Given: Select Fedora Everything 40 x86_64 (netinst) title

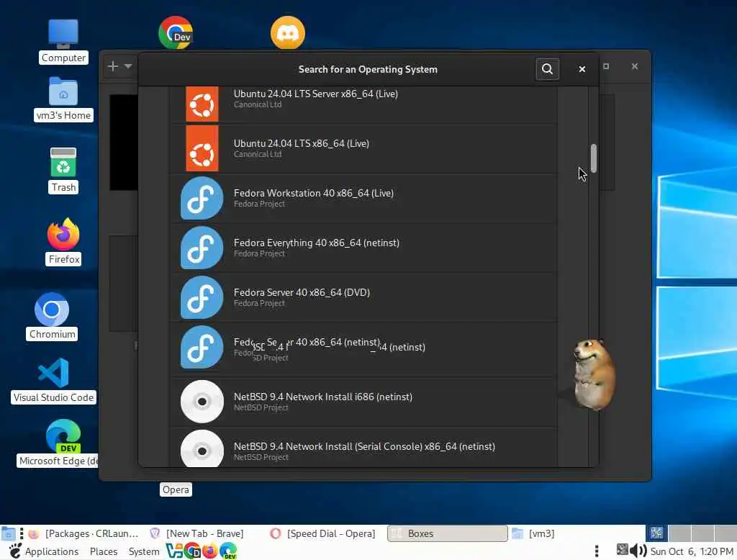Looking at the screenshot, I should pos(317,243).
